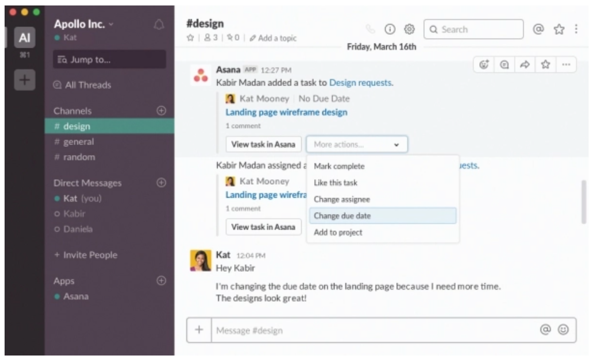Insert a mention in the message box

545,330
